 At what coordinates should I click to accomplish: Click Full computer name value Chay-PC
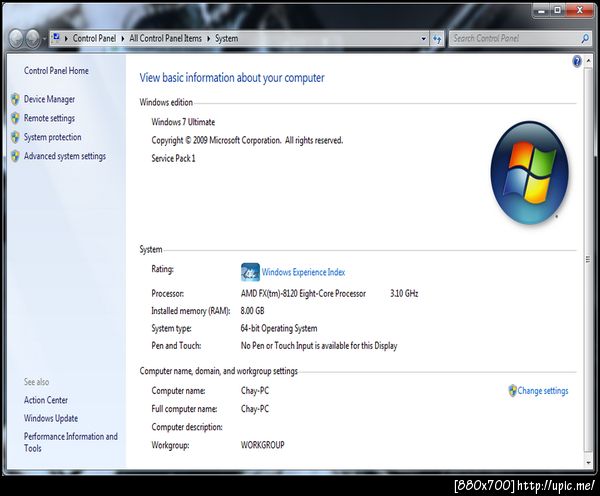coord(255,409)
